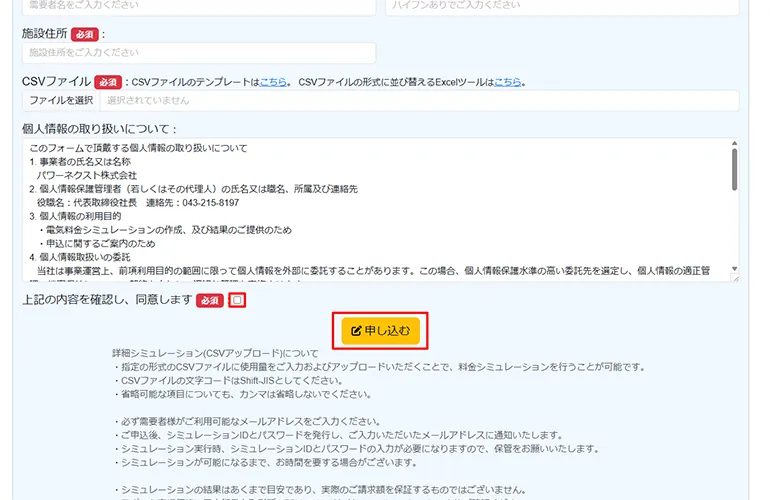This screenshot has height=500, width=770.
Task: Click the 需要者名 name input field
Action: point(199,5)
